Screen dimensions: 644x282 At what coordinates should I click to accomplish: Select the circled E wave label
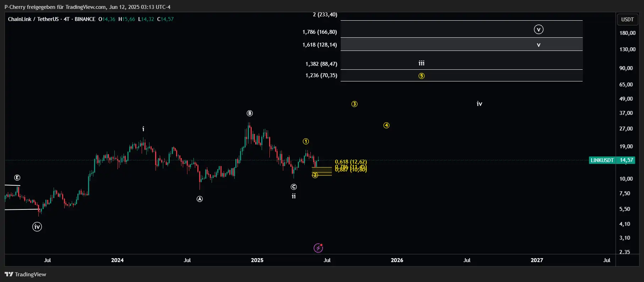pos(17,177)
